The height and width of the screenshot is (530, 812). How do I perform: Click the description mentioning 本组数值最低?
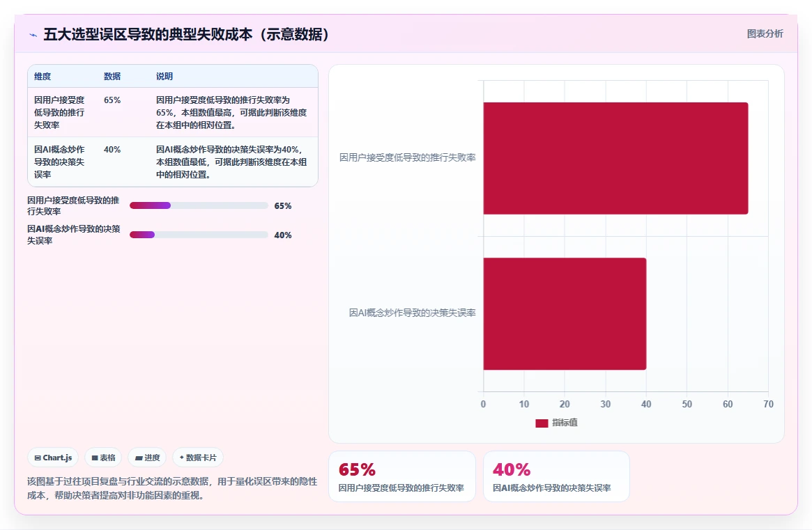[x=231, y=162]
